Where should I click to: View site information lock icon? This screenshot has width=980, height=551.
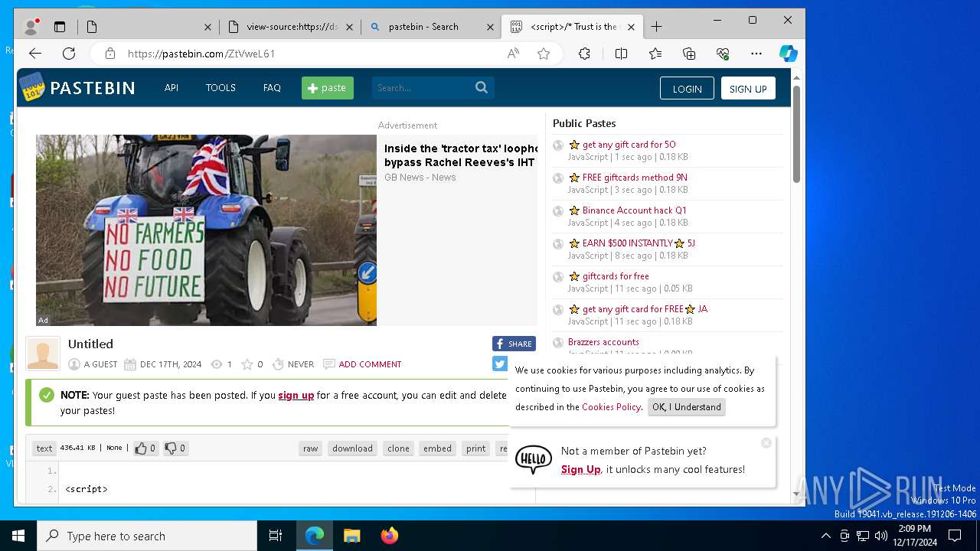pos(110,54)
